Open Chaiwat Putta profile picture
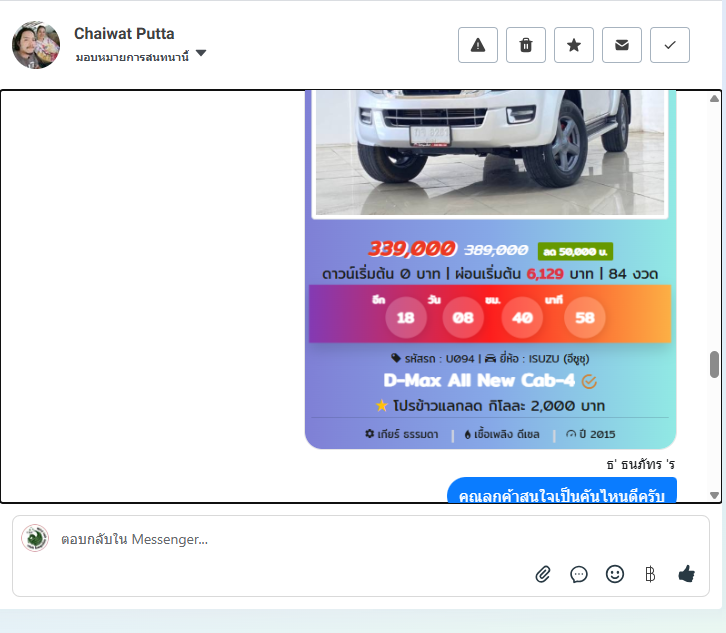The height and width of the screenshot is (633, 726). [36, 44]
